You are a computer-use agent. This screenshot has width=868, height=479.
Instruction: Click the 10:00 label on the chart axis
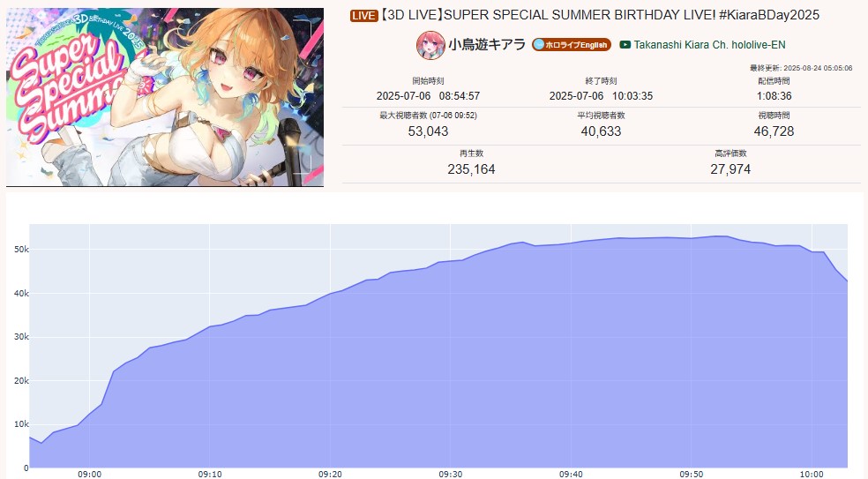point(812,474)
